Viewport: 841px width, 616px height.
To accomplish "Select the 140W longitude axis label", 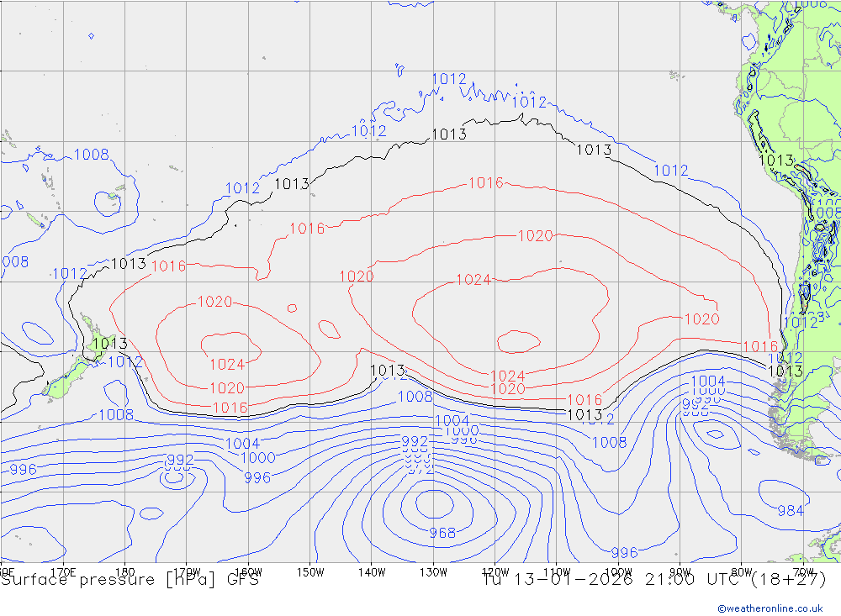I will point(372,572).
